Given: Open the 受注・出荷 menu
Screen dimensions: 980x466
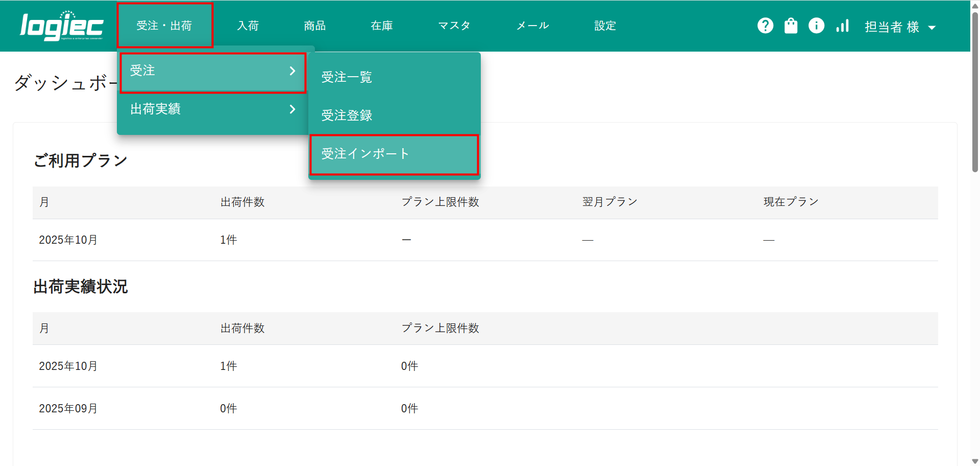Looking at the screenshot, I should 164,26.
